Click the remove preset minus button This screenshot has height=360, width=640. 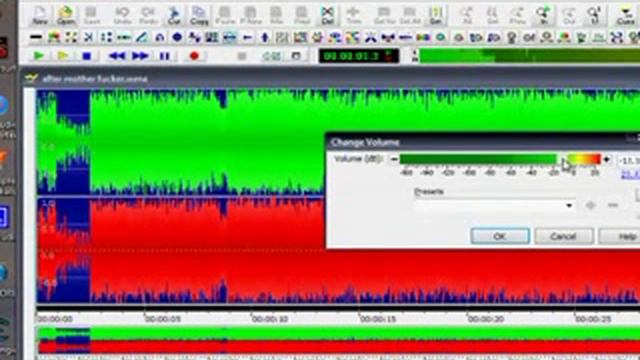click(x=613, y=205)
